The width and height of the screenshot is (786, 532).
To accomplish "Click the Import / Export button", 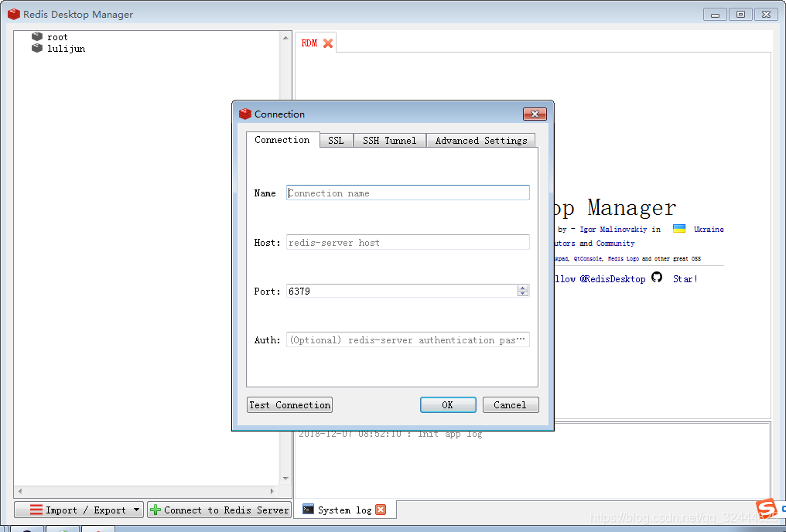I will tap(79, 510).
